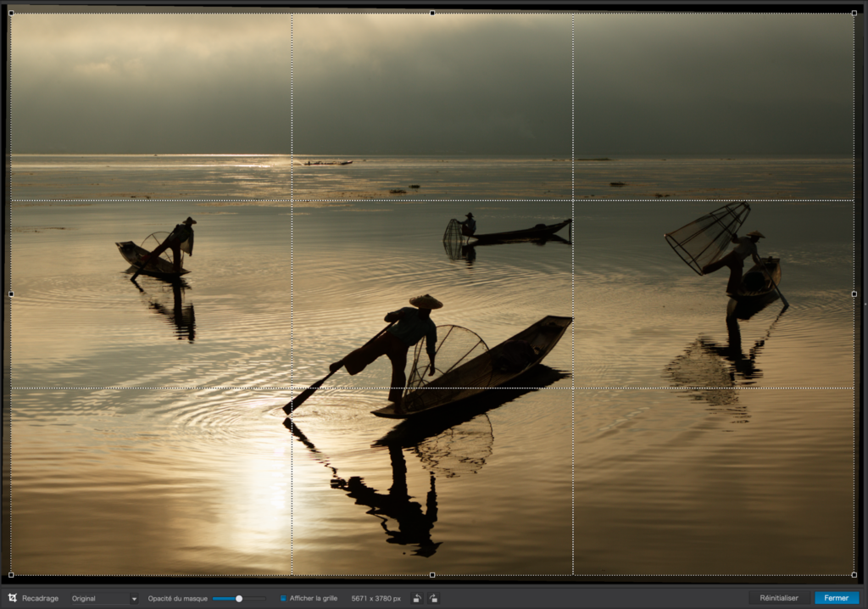The height and width of the screenshot is (609, 868).
Task: Select the top-left corner crop handle
Action: [x=11, y=13]
